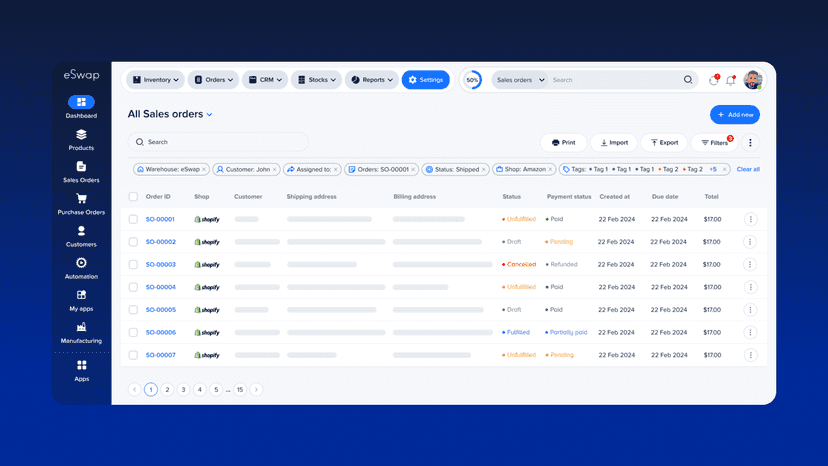Remove the Orders: SO-00001 filter chip
828x466 pixels.
[413, 170]
